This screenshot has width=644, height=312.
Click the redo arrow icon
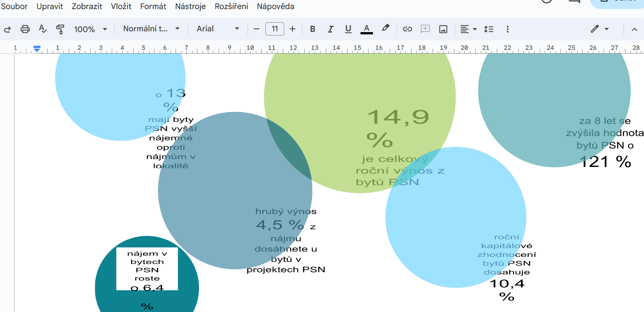[x=7, y=29]
